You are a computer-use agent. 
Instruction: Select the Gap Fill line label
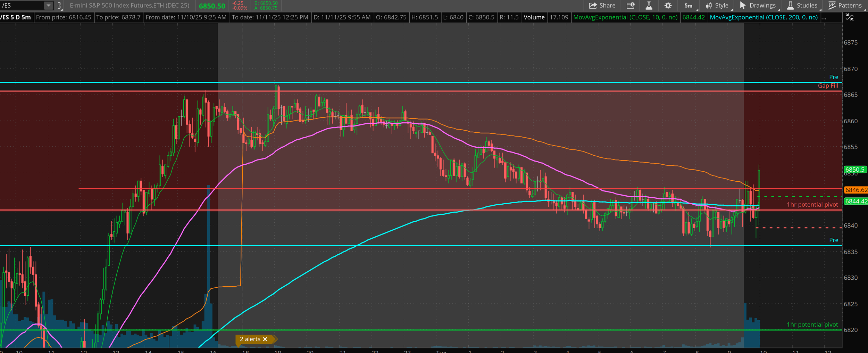tap(828, 86)
